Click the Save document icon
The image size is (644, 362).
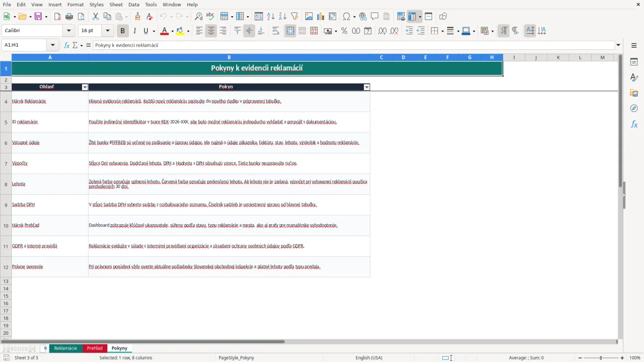(x=38, y=17)
